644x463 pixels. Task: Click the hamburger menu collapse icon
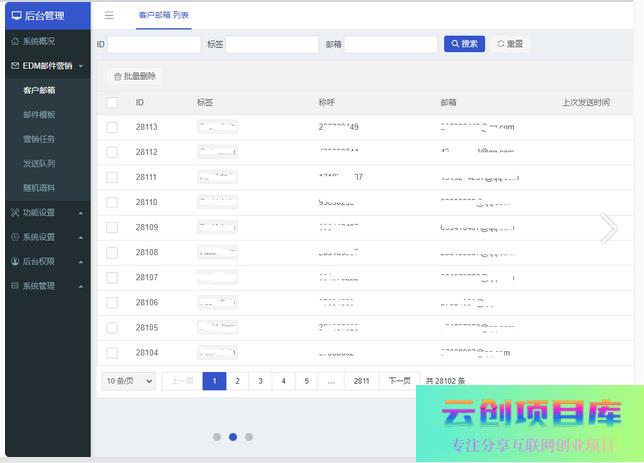tap(109, 16)
